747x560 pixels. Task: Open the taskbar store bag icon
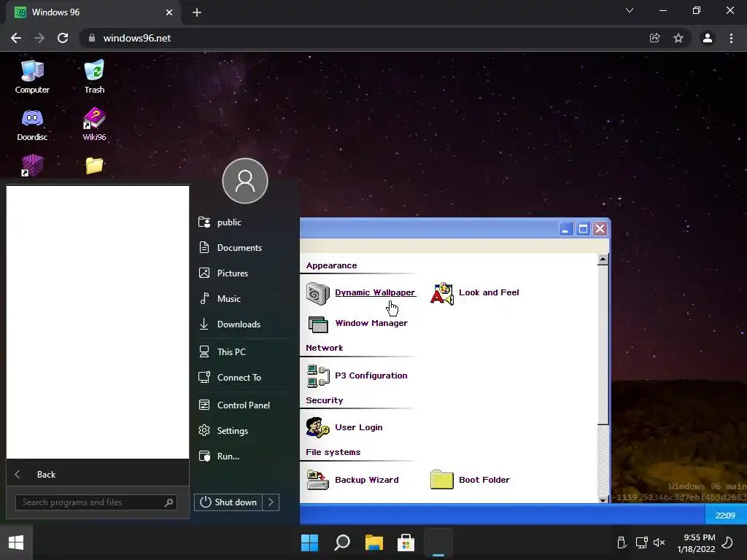point(406,542)
